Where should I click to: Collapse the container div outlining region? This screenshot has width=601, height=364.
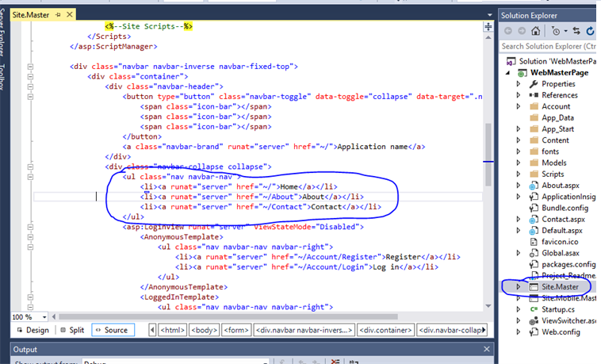coord(30,77)
